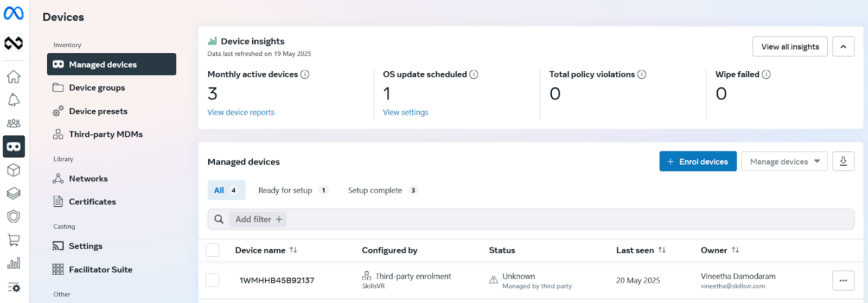Open Manage devices dropdown
The width and height of the screenshot is (868, 303).
pyautogui.click(x=784, y=161)
